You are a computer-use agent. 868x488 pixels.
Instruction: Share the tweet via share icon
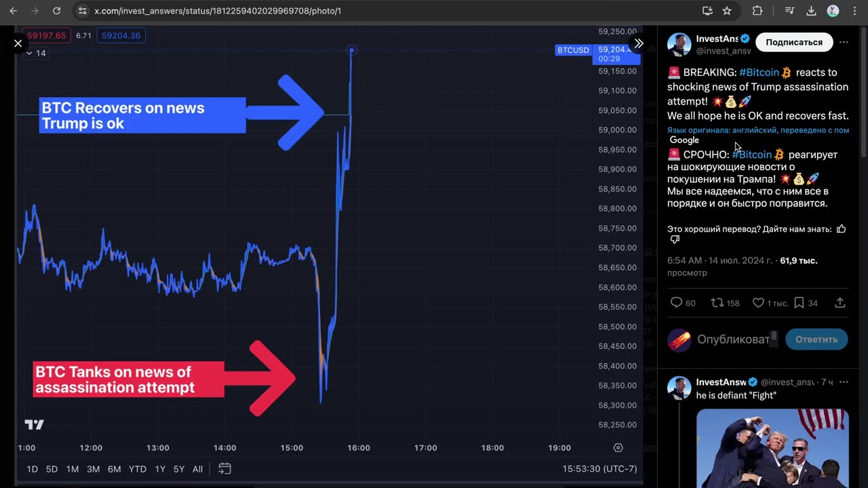coord(840,303)
